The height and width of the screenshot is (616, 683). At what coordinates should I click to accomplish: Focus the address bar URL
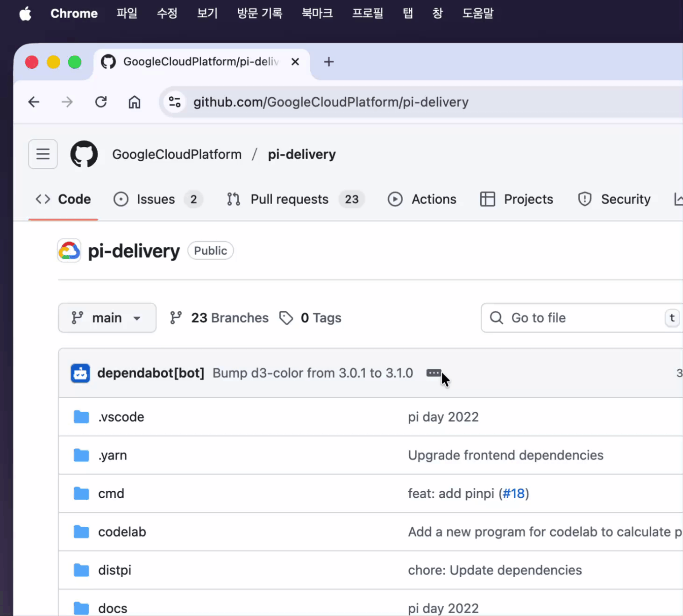(x=331, y=102)
